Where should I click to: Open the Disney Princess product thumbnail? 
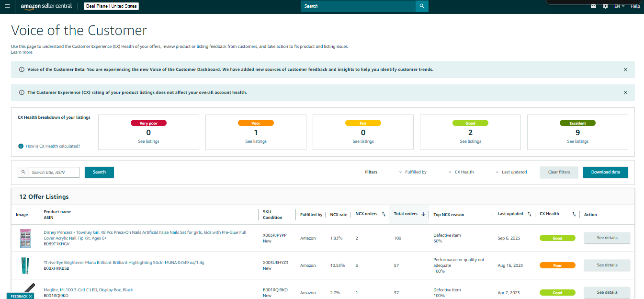tap(25, 238)
